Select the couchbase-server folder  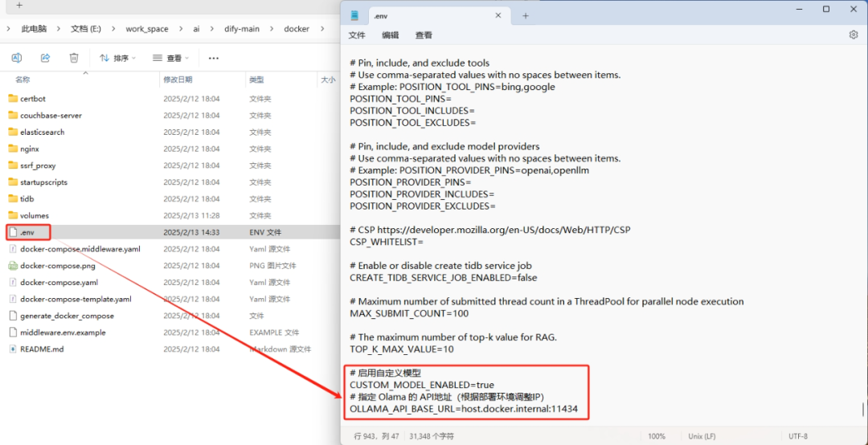[x=51, y=115]
